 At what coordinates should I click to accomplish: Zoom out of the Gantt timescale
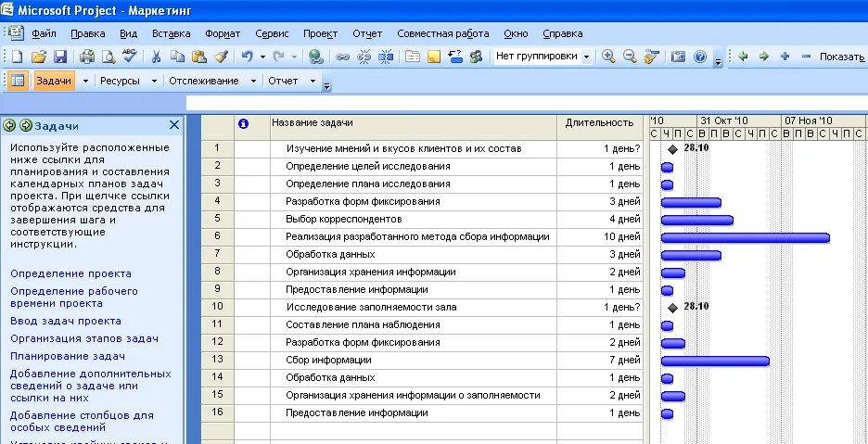click(x=630, y=57)
